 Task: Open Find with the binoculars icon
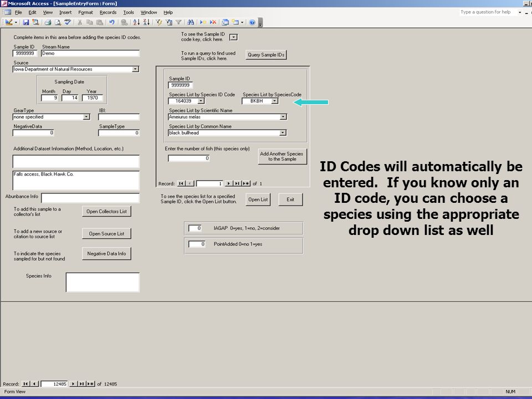[x=191, y=22]
